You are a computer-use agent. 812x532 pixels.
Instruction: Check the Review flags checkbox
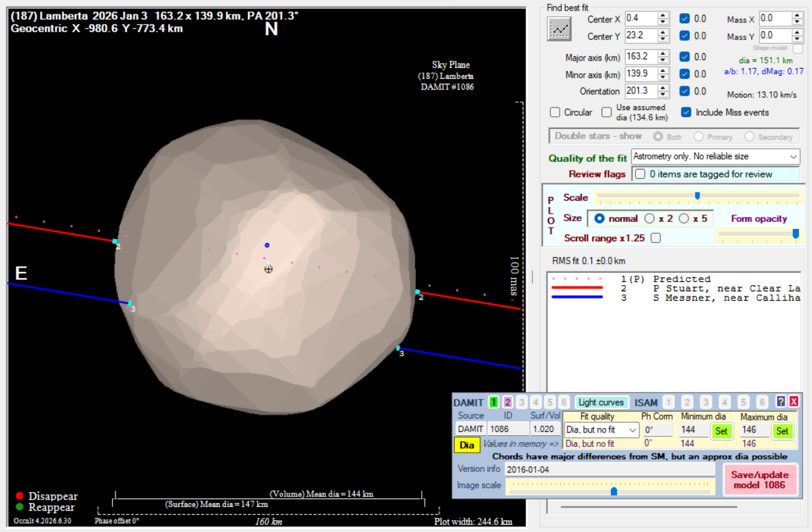click(x=640, y=174)
